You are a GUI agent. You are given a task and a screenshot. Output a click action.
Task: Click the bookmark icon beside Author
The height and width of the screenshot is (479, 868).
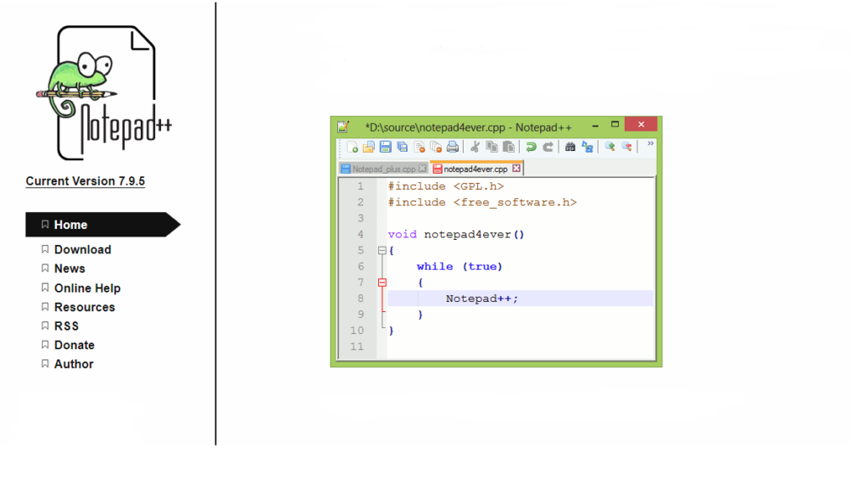click(x=45, y=364)
